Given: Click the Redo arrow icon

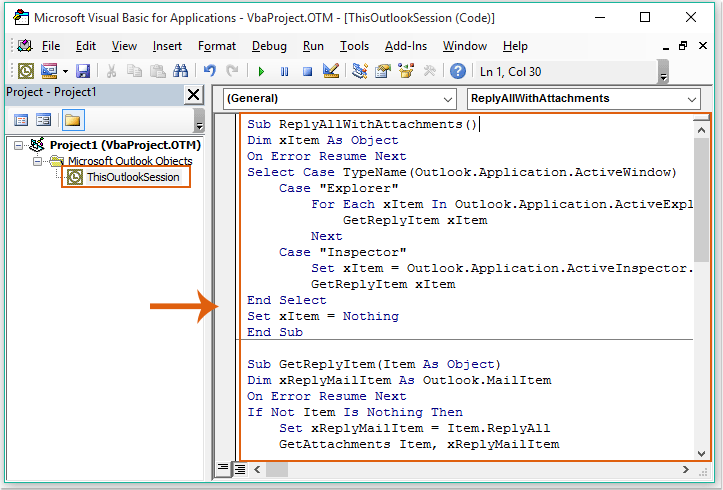Looking at the screenshot, I should tap(232, 71).
